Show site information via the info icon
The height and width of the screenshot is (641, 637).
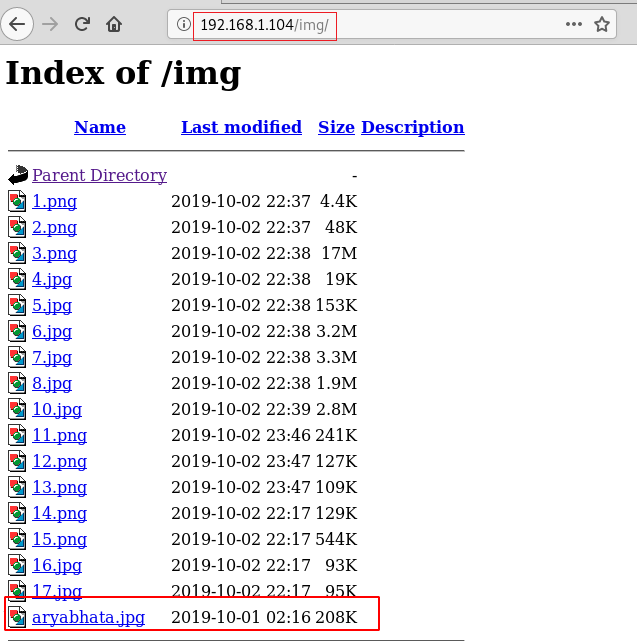[184, 24]
